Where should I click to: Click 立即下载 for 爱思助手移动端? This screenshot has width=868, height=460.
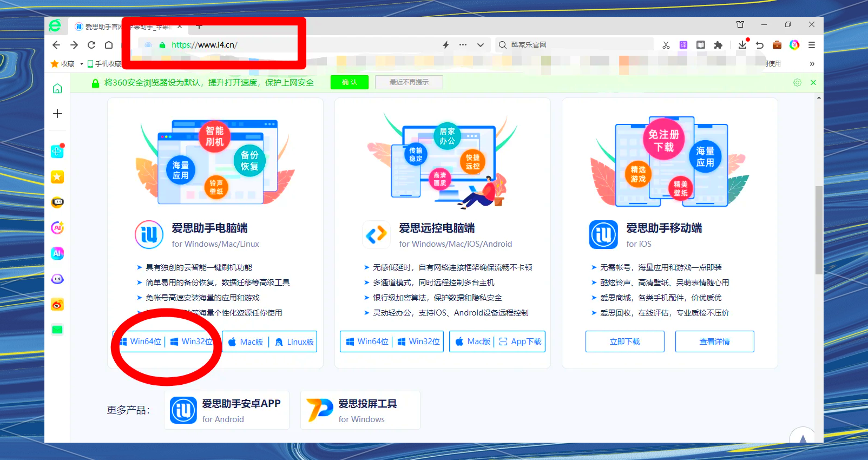point(625,341)
